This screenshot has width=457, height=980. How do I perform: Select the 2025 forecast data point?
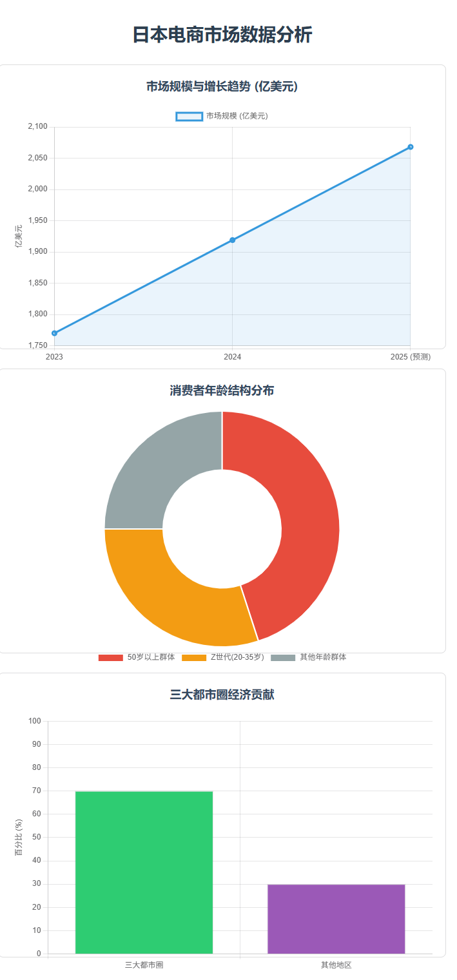(x=411, y=147)
